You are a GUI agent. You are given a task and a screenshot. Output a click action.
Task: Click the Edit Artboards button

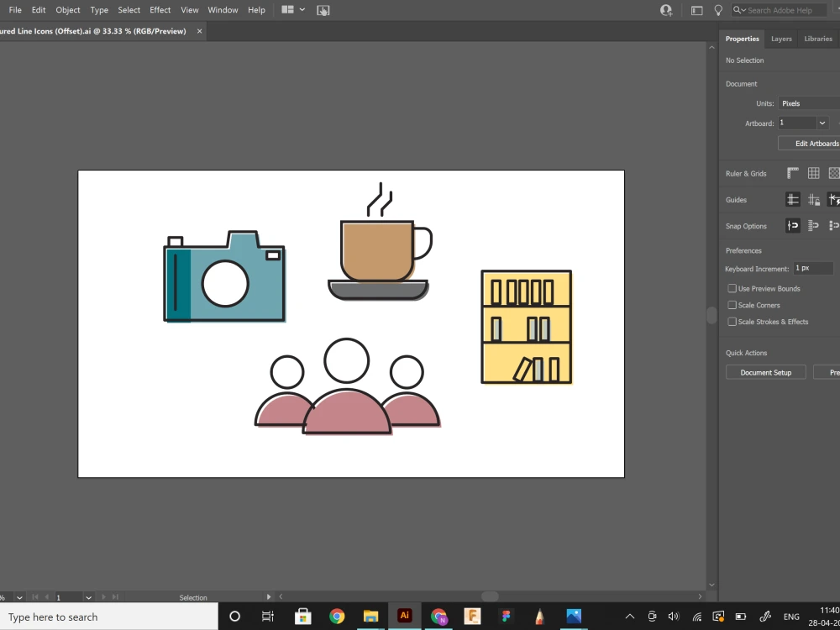click(809, 143)
